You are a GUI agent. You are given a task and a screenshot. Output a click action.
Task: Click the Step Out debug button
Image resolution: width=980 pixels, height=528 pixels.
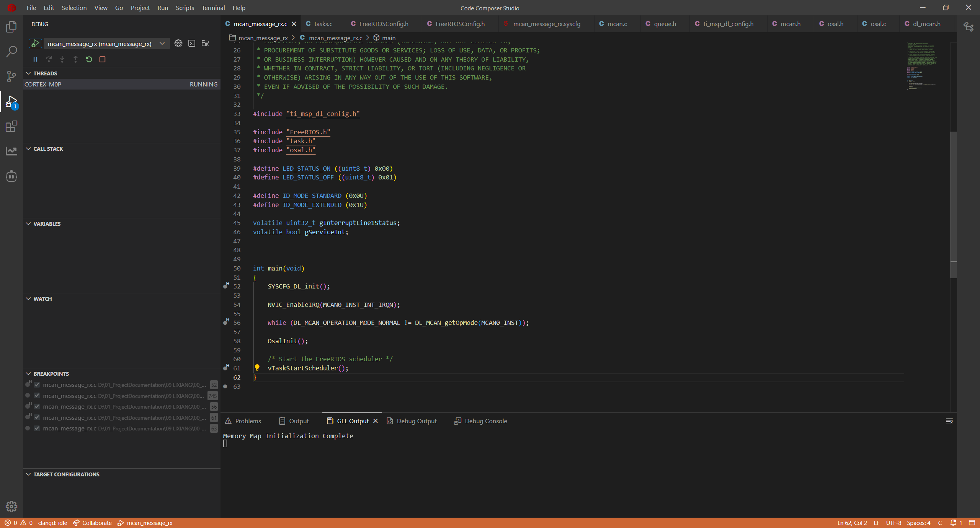75,59
